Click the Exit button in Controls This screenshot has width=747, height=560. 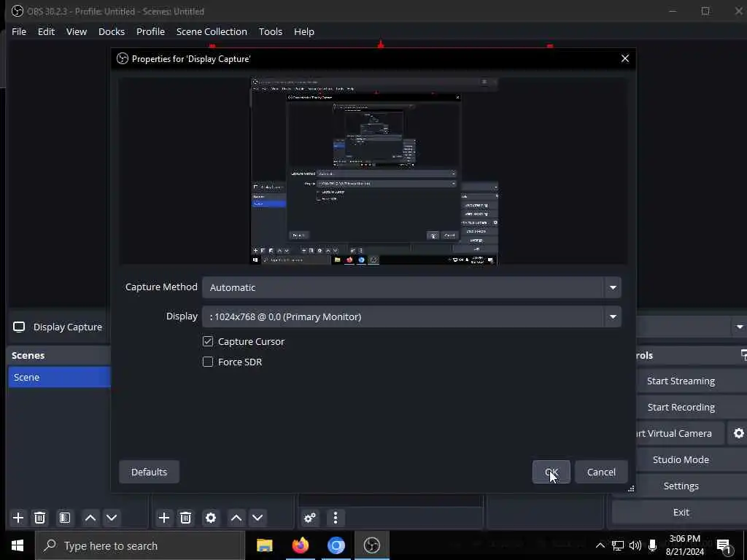coord(681,512)
